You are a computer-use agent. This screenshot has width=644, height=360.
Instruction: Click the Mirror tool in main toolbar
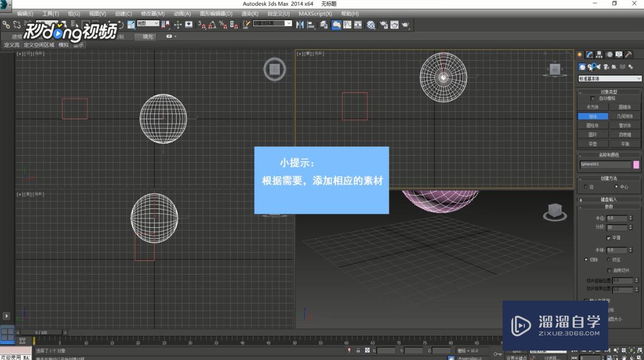[x=300, y=25]
